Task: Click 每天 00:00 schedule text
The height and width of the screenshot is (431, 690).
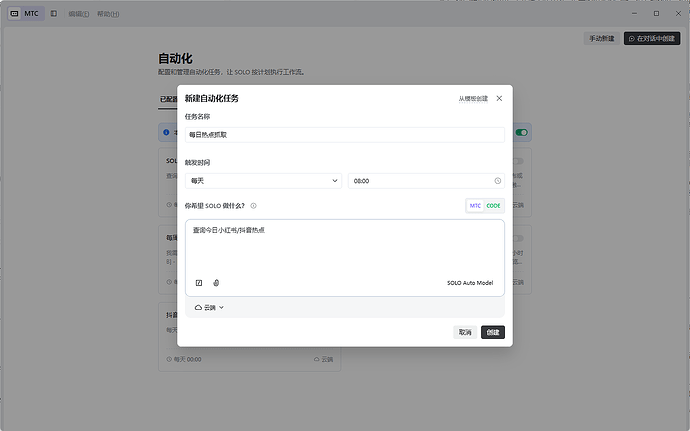Action: coord(187,360)
